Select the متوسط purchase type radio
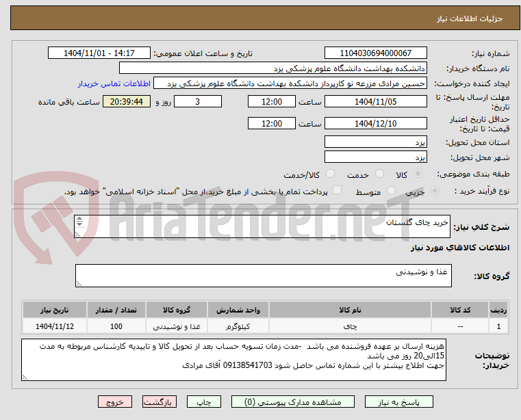Viewport: 521px width, 420px height. coord(391,191)
